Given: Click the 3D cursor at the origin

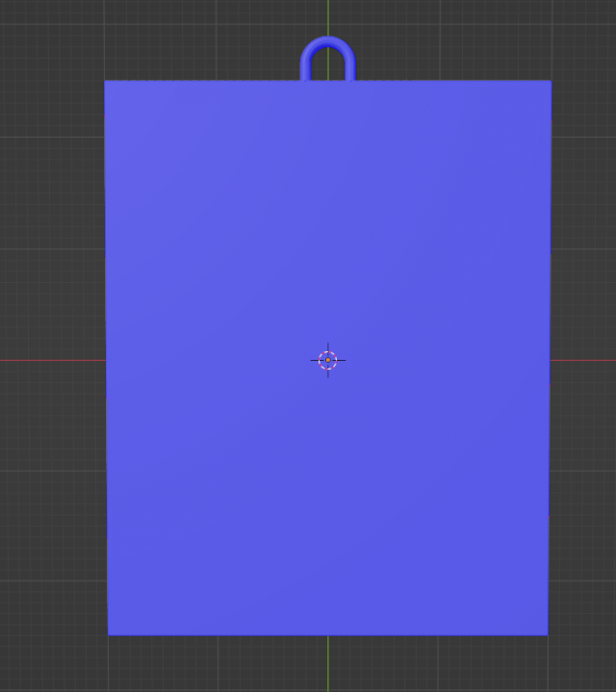Looking at the screenshot, I should click(x=327, y=360).
